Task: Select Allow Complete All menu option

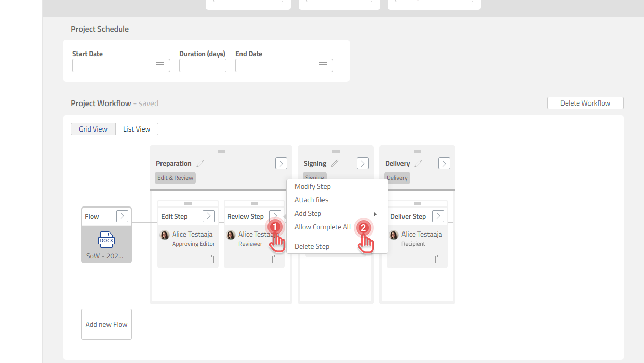Action: point(323,227)
